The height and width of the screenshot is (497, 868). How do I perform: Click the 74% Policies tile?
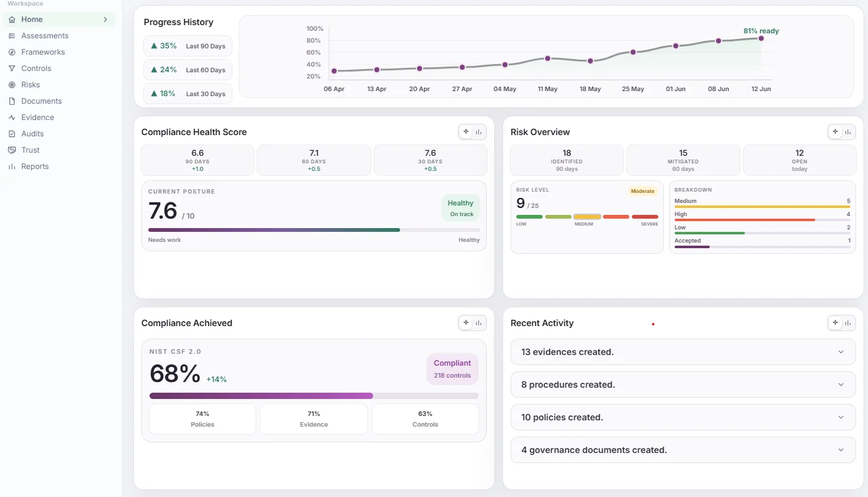point(202,419)
